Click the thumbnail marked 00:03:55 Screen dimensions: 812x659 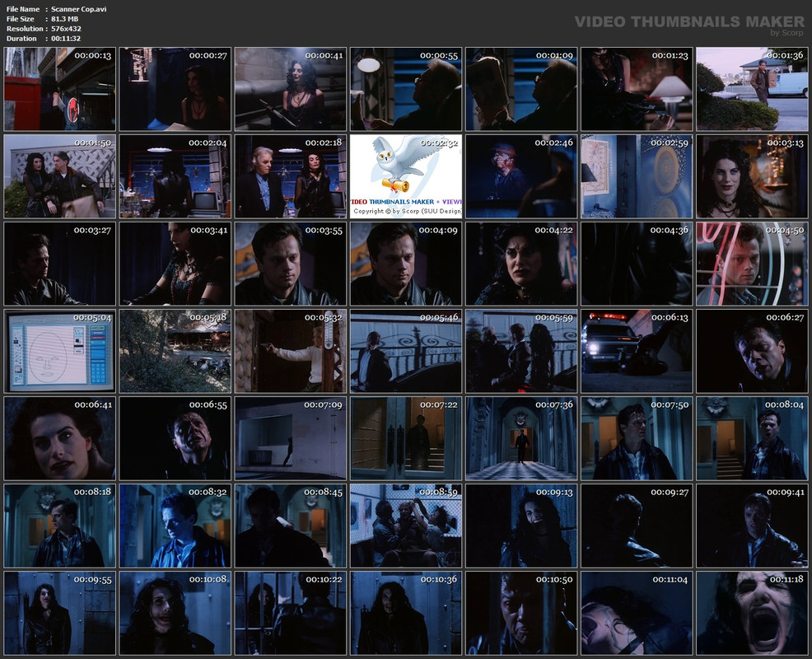tap(291, 264)
